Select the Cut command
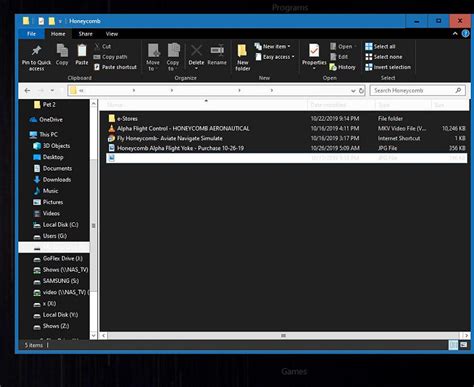Image resolution: width=474 pixels, height=387 pixels. 102,46
